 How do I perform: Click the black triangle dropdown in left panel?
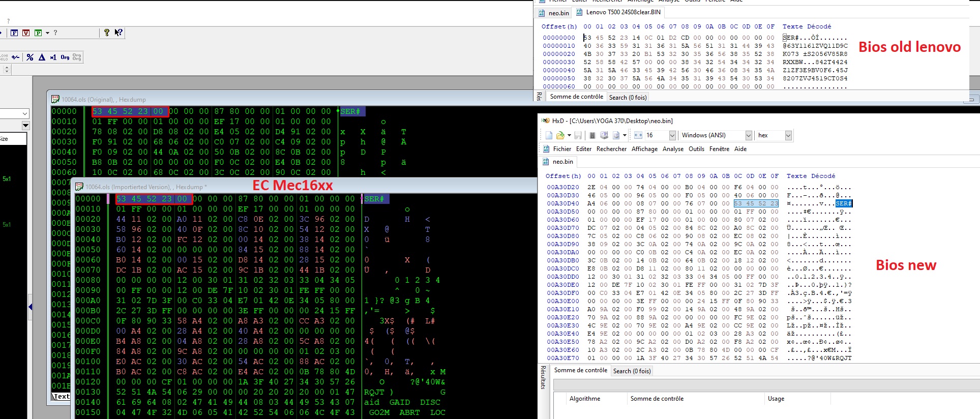pos(25,126)
